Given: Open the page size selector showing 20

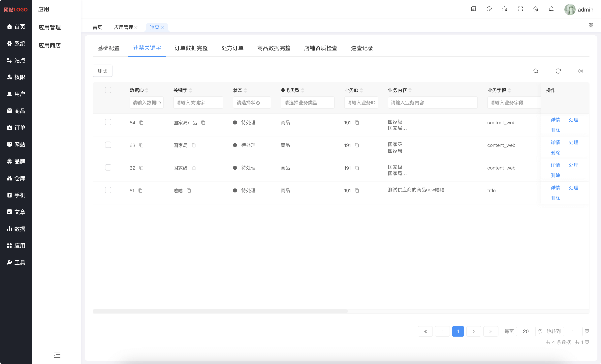Looking at the screenshot, I should click(x=526, y=331).
